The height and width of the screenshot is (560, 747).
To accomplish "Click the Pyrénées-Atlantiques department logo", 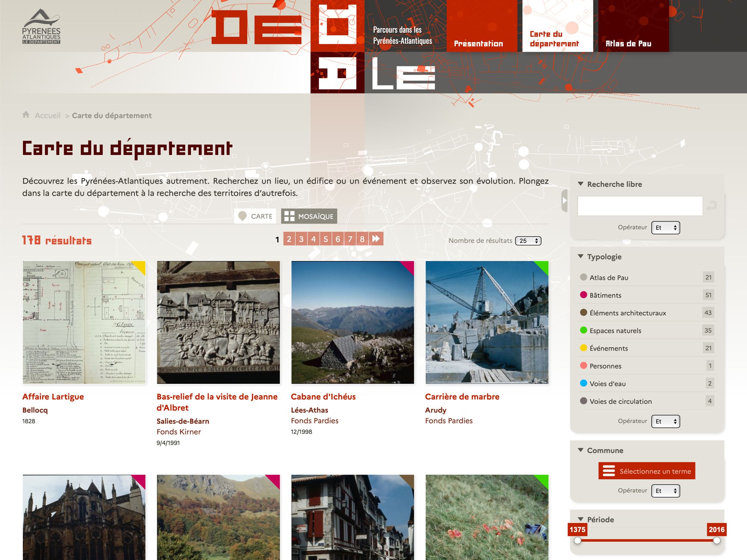I will click(41, 27).
